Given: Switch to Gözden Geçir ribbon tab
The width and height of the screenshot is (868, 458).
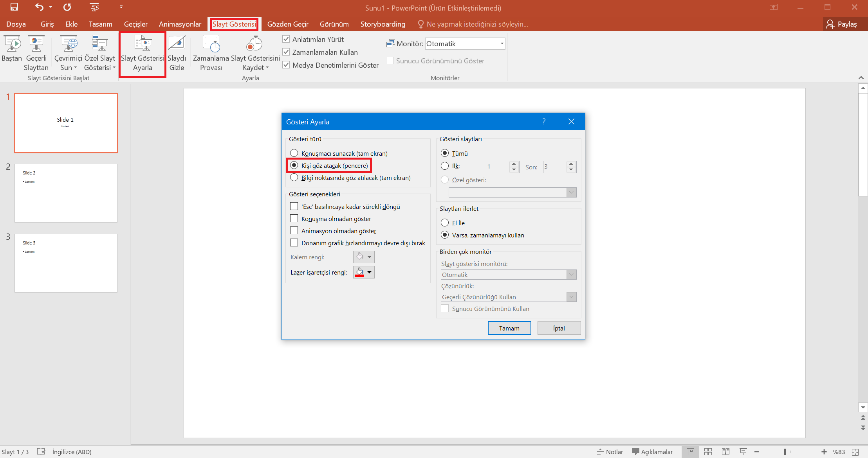Looking at the screenshot, I should coord(288,24).
